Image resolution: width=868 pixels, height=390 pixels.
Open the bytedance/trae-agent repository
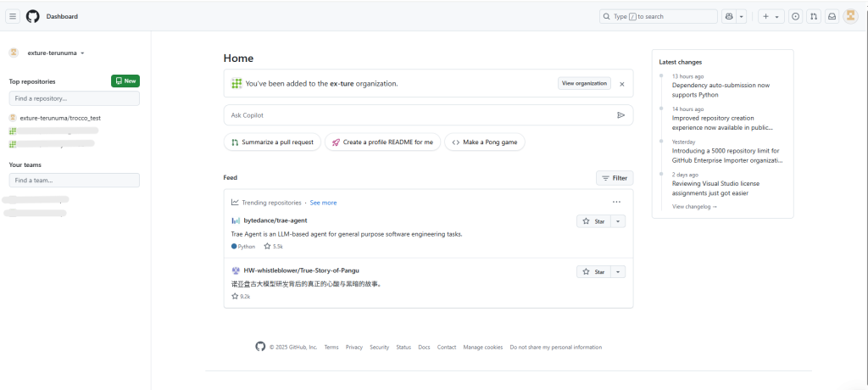pos(275,220)
